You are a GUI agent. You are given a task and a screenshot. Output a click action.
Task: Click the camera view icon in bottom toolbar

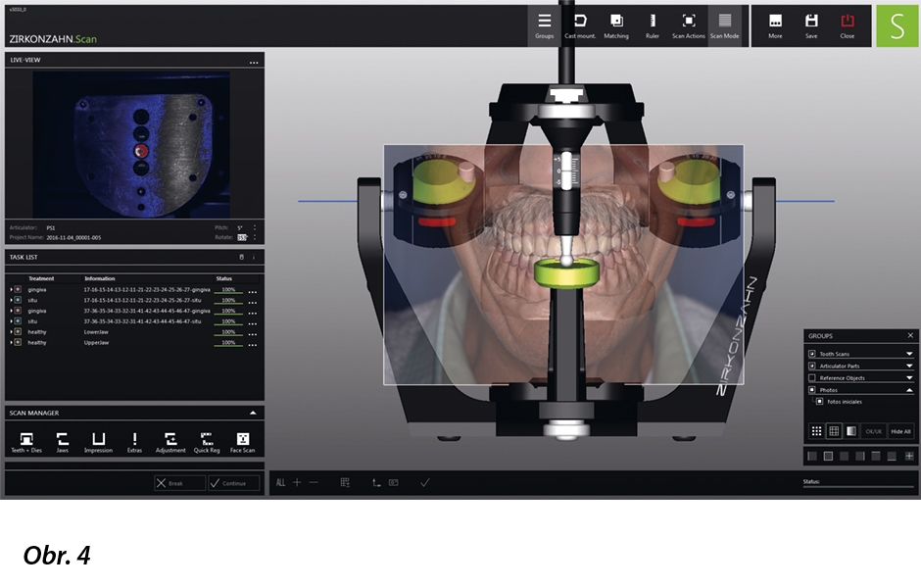pyautogui.click(x=394, y=483)
